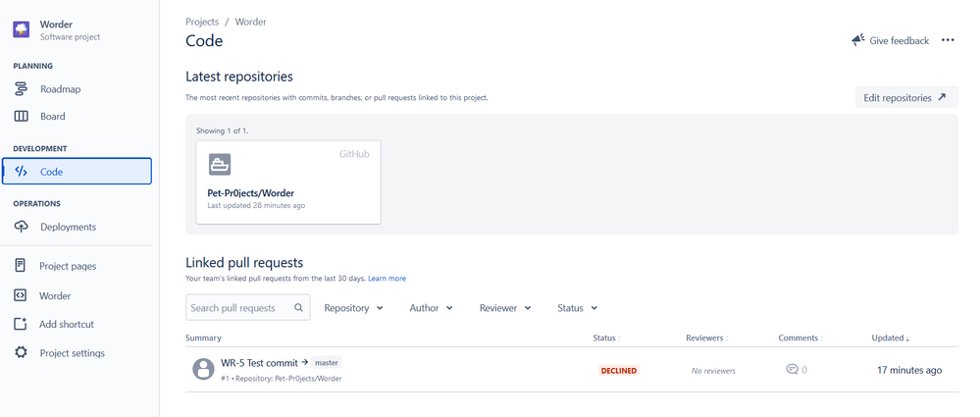Sort by the Status column header
Image resolution: width=980 pixels, height=417 pixels.
click(606, 338)
